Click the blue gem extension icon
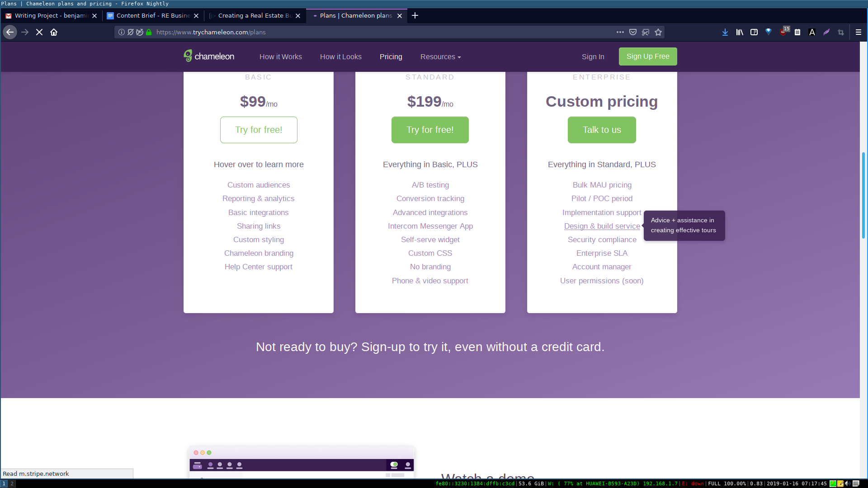Viewport: 868px width, 488px height. (769, 32)
